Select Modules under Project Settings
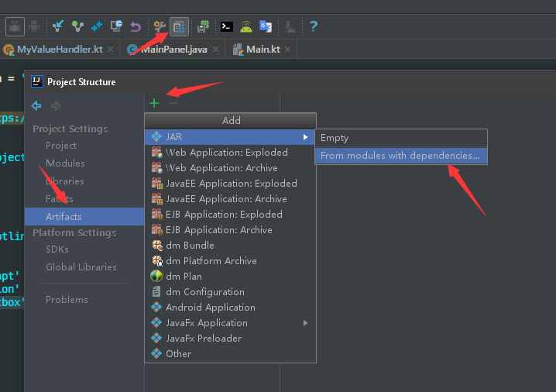Screen dimensions: 556x392 tap(65, 163)
